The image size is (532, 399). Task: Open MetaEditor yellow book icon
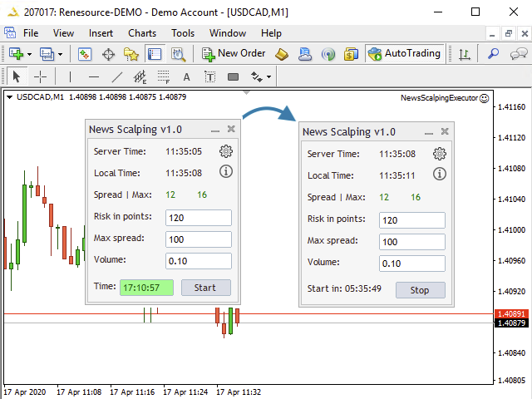(x=282, y=54)
